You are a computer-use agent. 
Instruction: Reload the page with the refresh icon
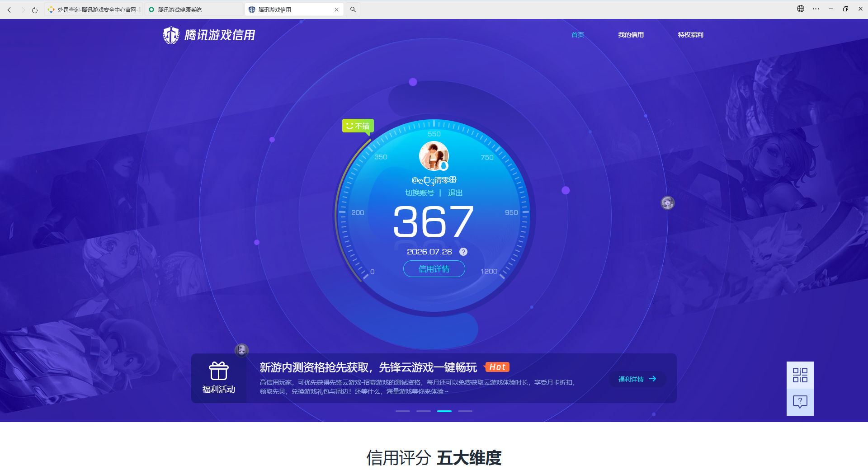35,9
